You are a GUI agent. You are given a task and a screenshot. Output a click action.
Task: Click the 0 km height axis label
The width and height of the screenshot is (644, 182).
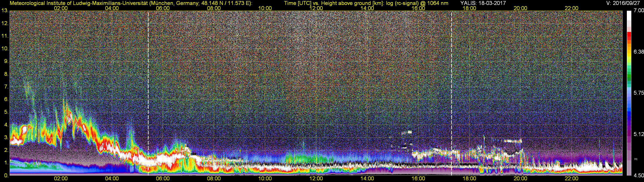click(6, 176)
